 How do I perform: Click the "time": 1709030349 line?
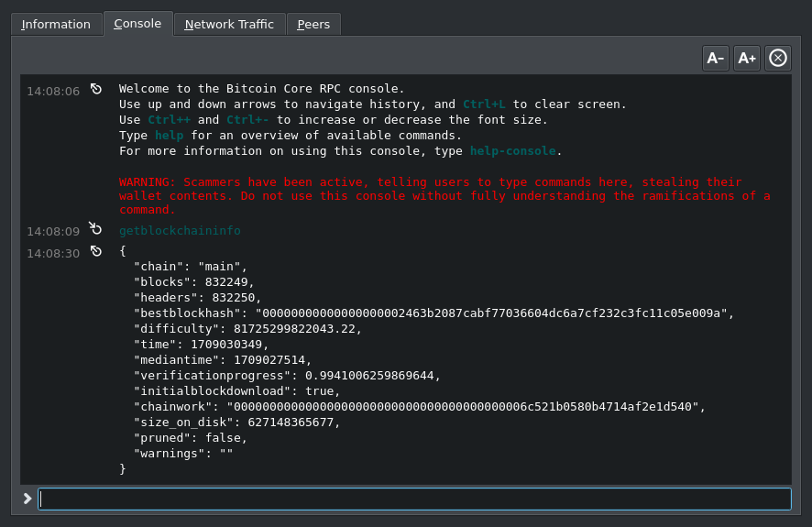[202, 344]
